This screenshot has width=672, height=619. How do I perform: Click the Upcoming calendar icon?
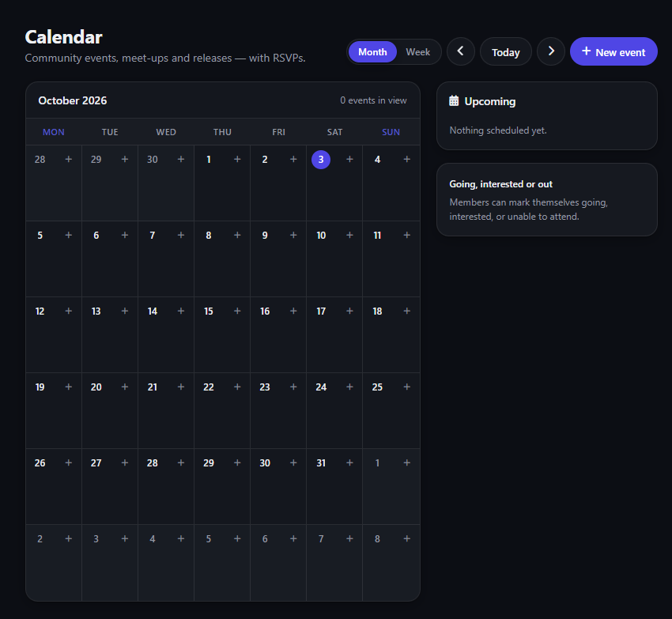(x=454, y=101)
